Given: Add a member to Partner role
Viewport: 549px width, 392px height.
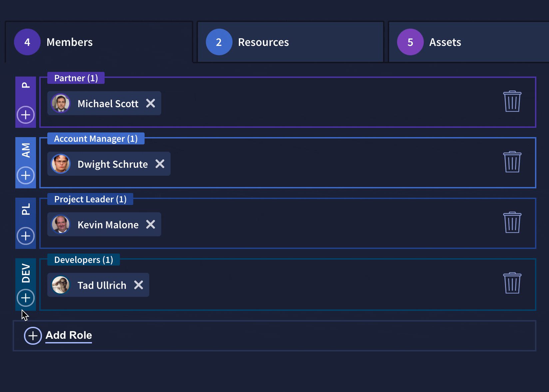Looking at the screenshot, I should point(26,115).
